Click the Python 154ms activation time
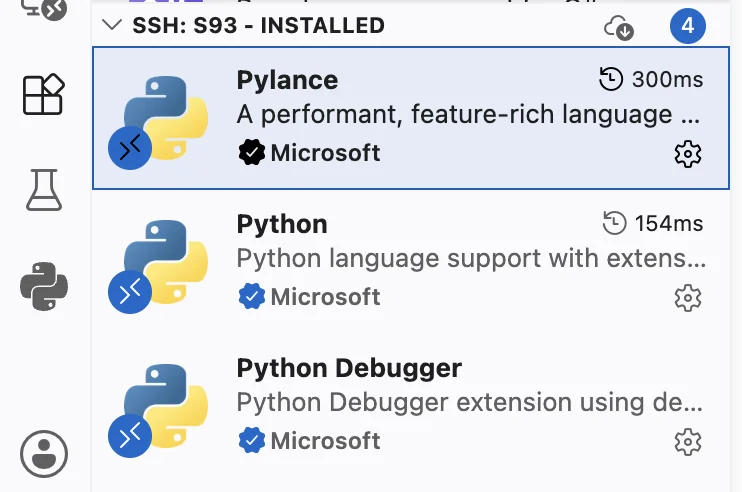The width and height of the screenshot is (742, 492). pyautogui.click(x=653, y=223)
